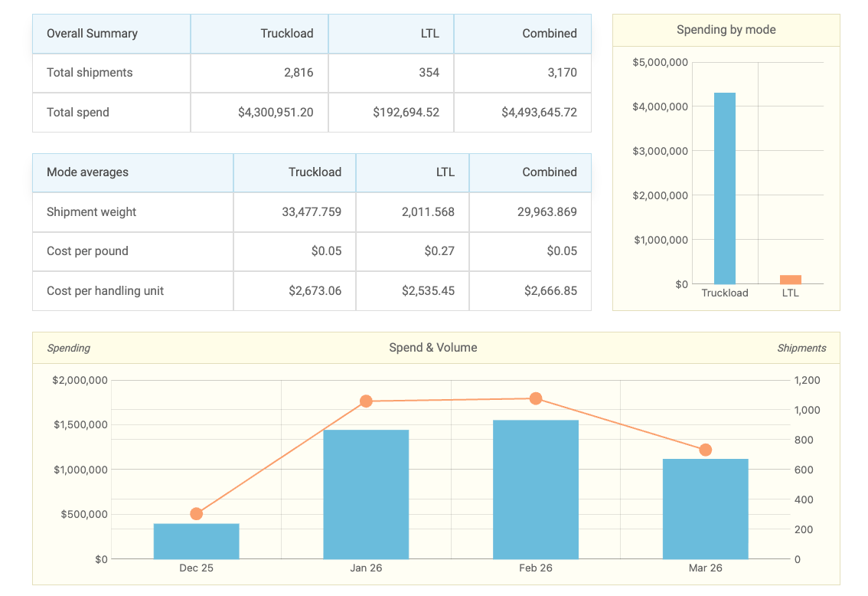Image resolution: width=868 pixels, height=596 pixels.
Task: Select the combined shipment weight value 29,963.869
Action: pos(547,212)
